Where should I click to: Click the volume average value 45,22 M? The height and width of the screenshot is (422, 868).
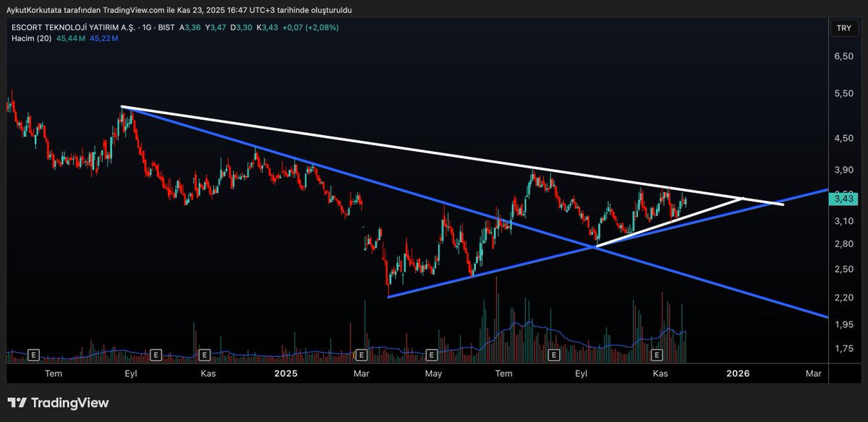click(x=103, y=38)
